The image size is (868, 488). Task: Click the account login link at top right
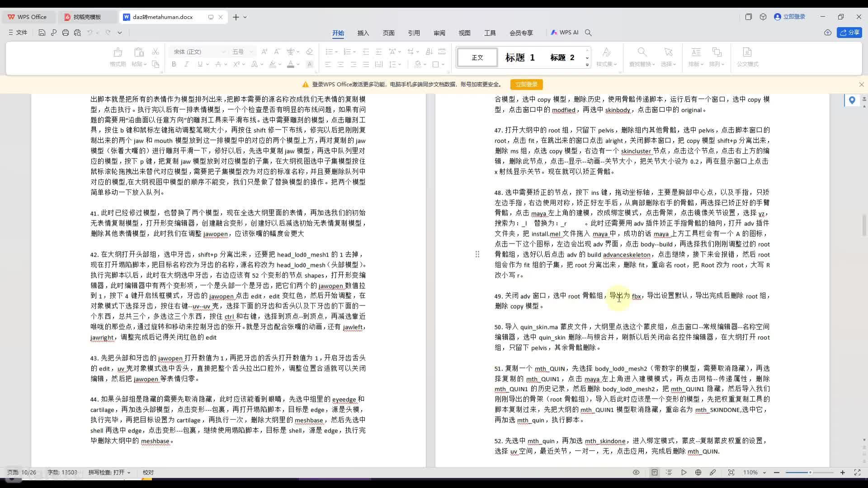(790, 17)
